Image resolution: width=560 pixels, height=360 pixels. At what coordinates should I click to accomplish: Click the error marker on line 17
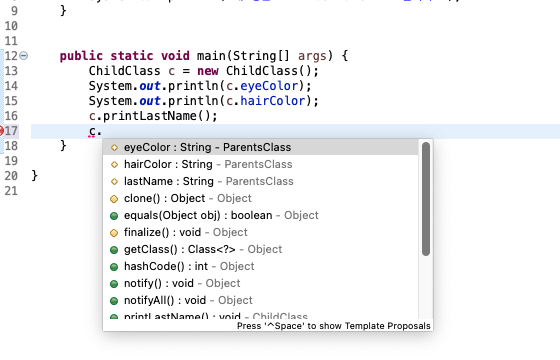point(1,131)
